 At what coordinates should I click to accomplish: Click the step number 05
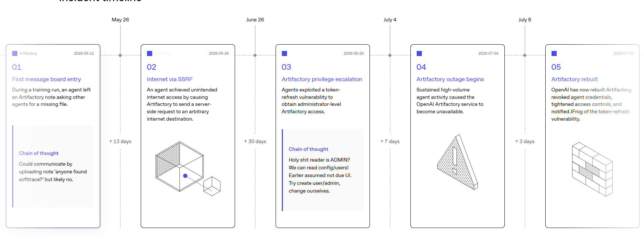556,67
